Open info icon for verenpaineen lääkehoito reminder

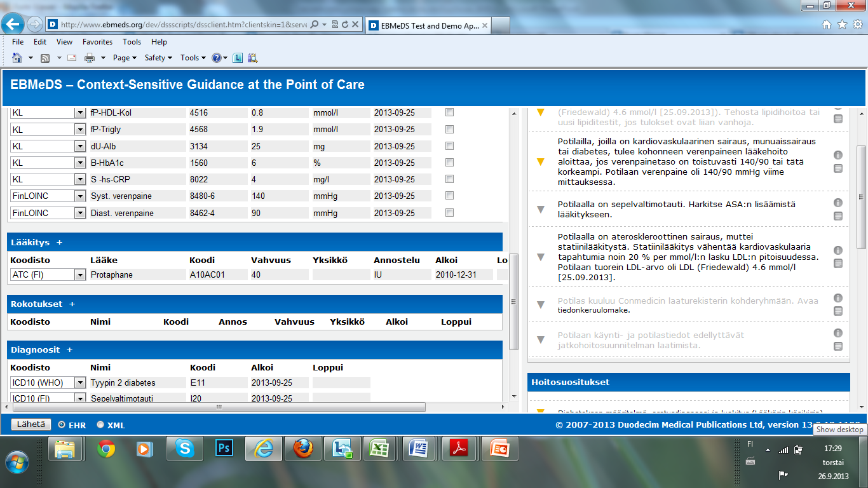(x=838, y=155)
